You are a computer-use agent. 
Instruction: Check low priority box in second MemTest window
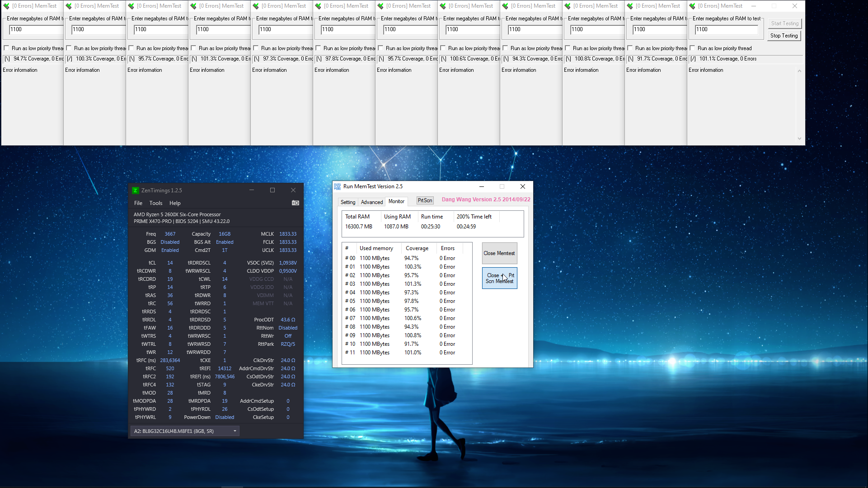69,48
